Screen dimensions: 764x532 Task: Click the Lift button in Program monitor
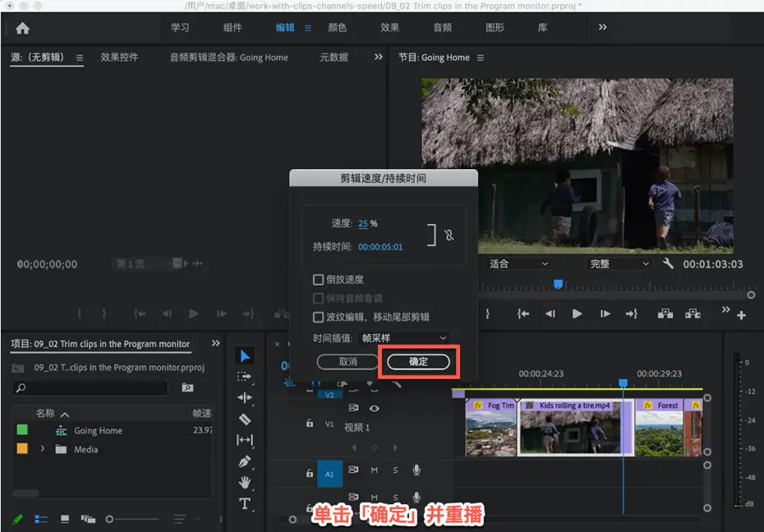665,314
